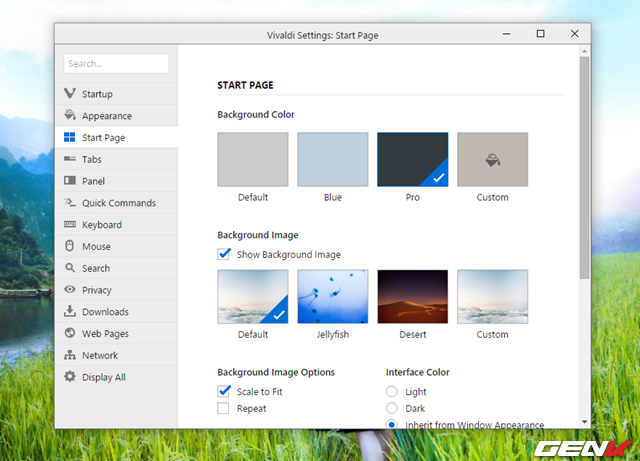Image resolution: width=640 pixels, height=461 pixels.
Task: Select the Light interface color option
Action: pyautogui.click(x=392, y=391)
